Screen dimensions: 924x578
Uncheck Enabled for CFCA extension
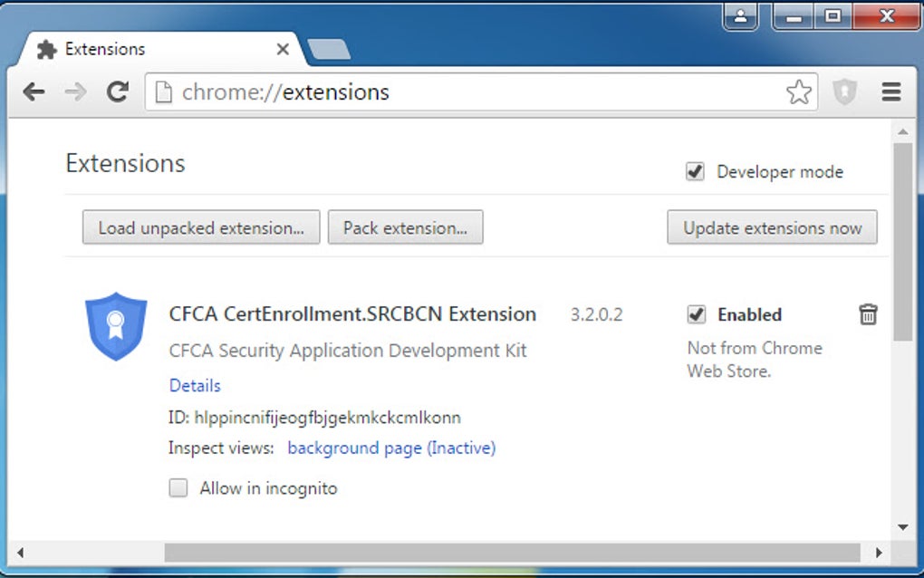click(x=696, y=314)
